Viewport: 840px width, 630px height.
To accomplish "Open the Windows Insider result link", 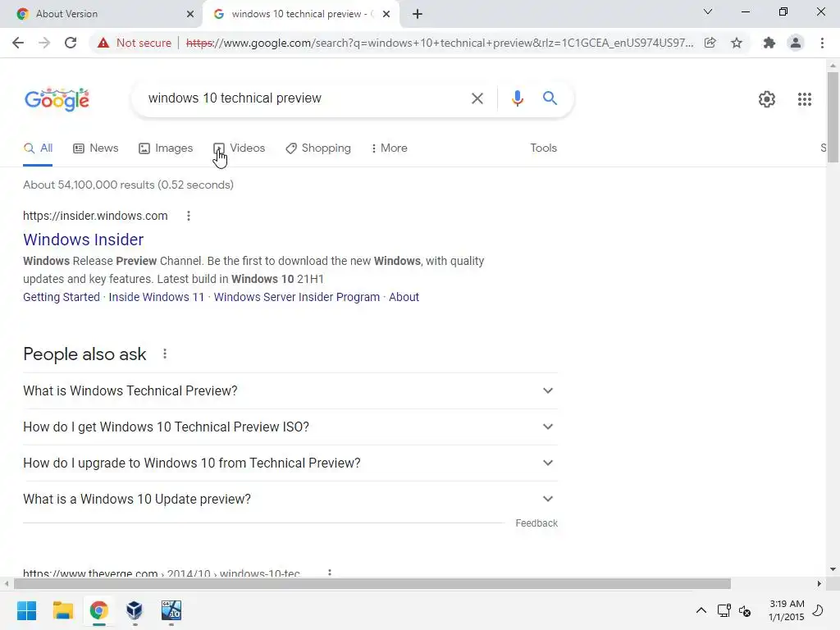I will point(83,240).
